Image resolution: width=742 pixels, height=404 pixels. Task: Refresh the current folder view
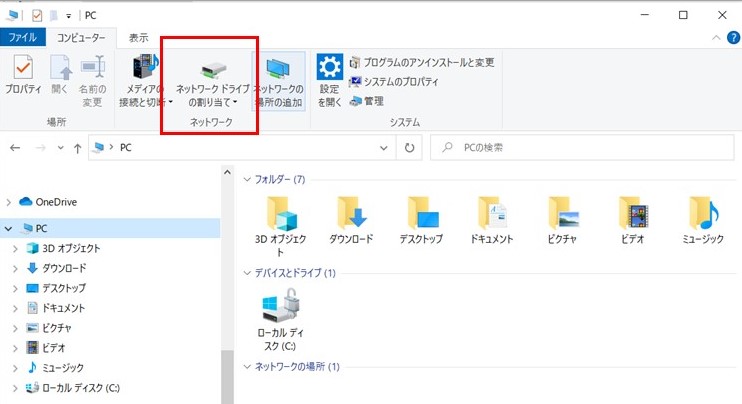pyautogui.click(x=409, y=148)
